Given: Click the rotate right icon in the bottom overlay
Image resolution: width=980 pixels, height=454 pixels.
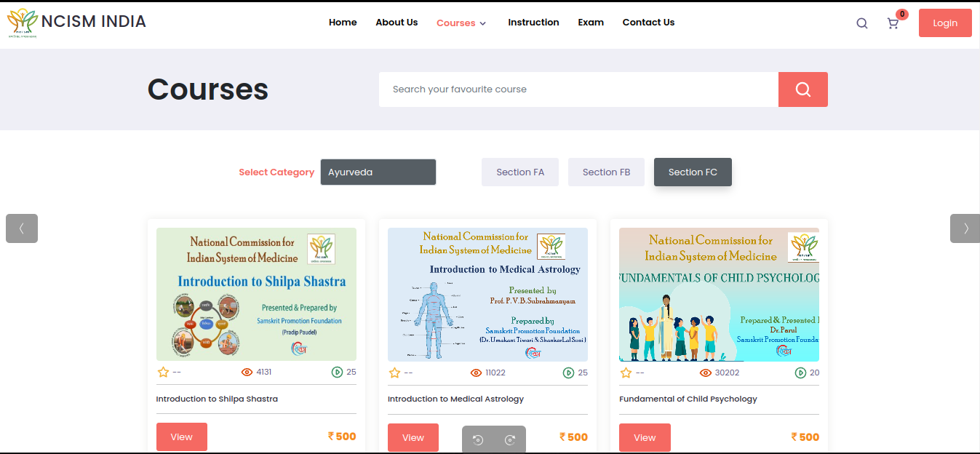Looking at the screenshot, I should (x=510, y=439).
